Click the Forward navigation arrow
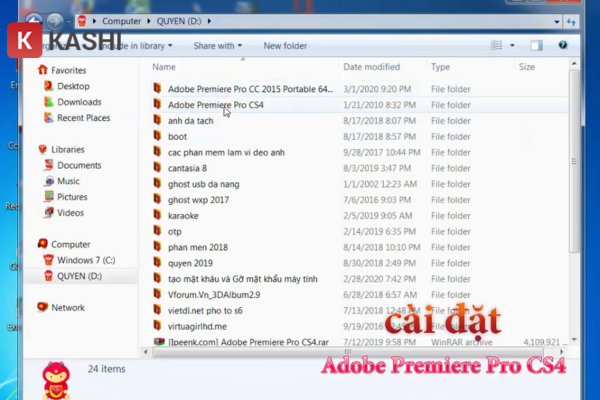Viewport: 600px width, 400px height. pos(55,21)
